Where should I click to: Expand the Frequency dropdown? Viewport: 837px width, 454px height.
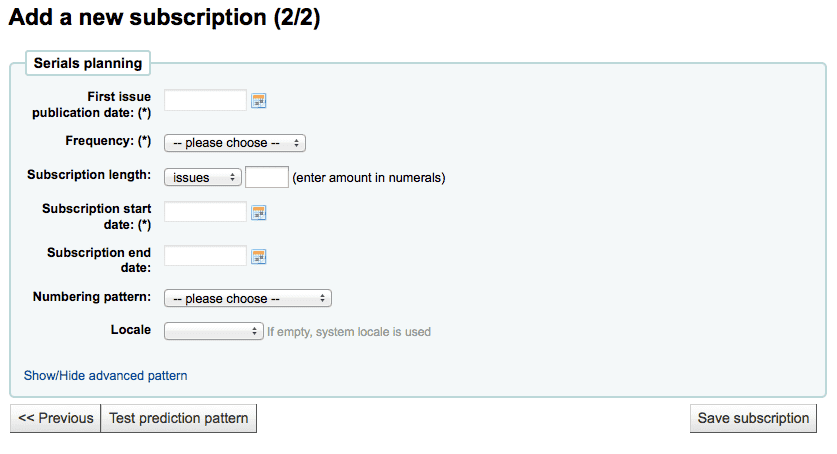pyautogui.click(x=235, y=143)
